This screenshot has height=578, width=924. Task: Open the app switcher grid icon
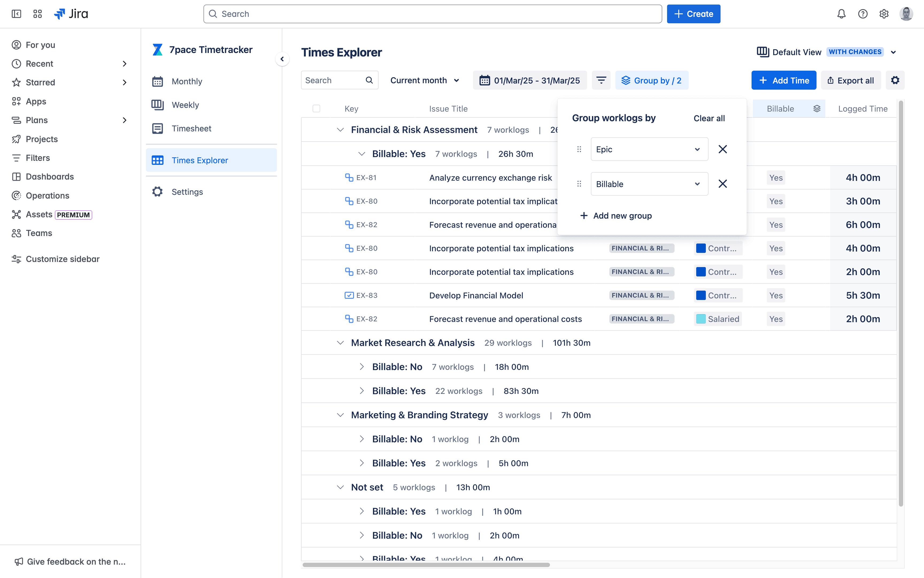click(37, 14)
